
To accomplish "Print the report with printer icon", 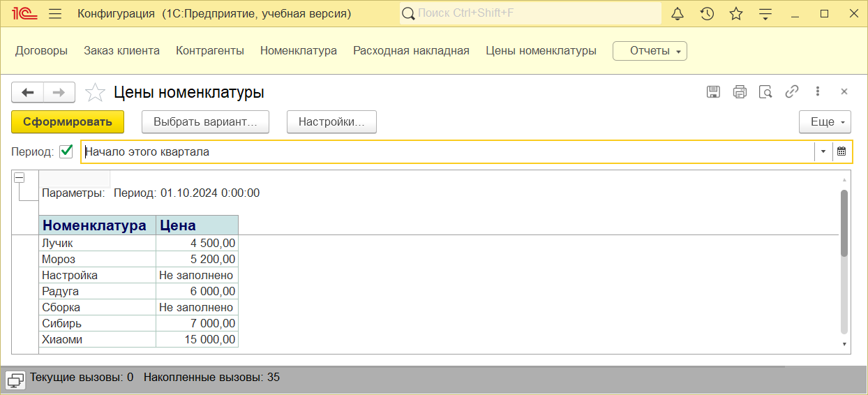I will point(740,91).
